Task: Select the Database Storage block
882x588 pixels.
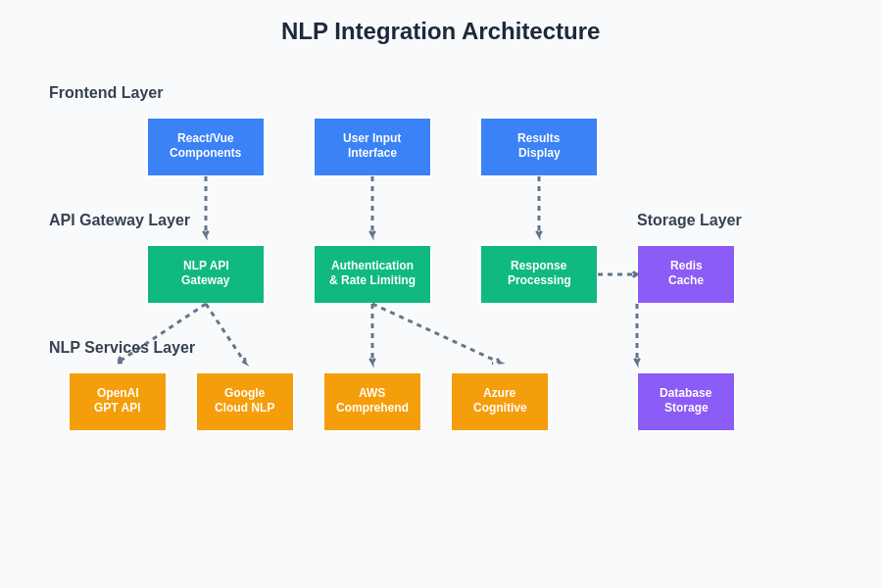Action: [686, 402]
